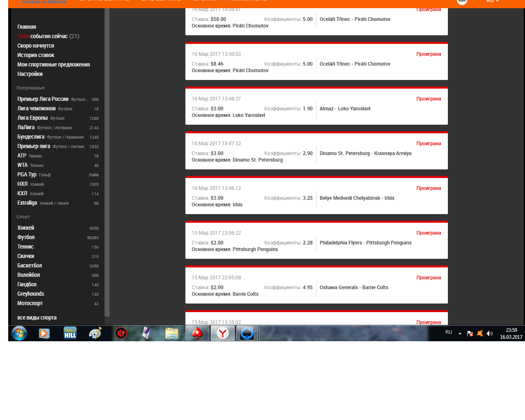
Task: Switch to PokerStars taskbar window
Action: 197,333
